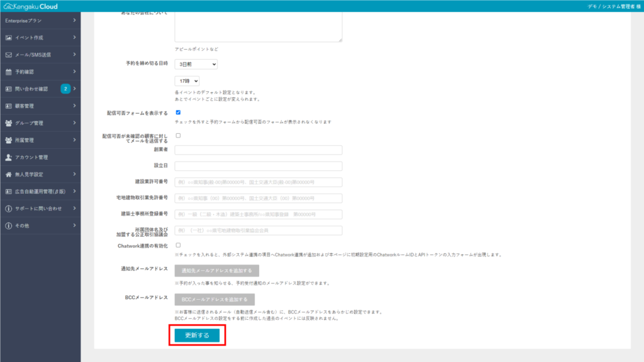Screen dimensions: 644x362
Task: Click the Enterpriseプラン label
Action: pos(23,21)
